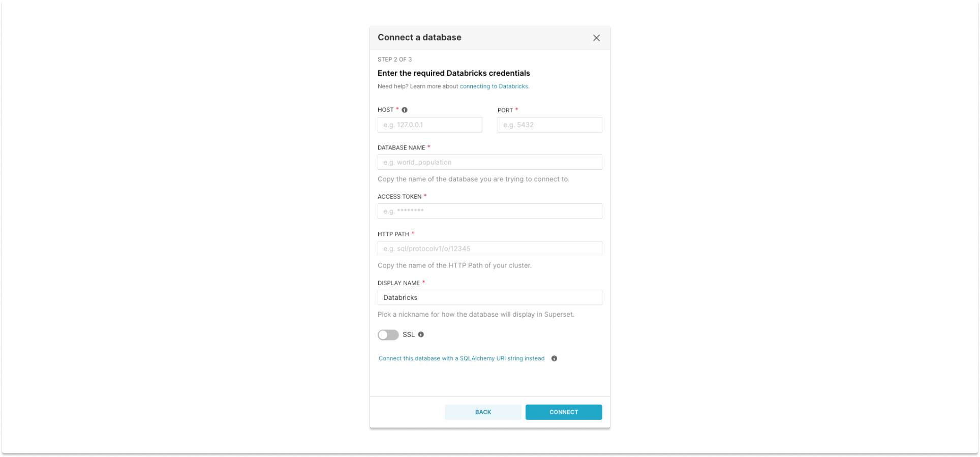Click the info icon next to HOST
Screen dimensions: 980x457
pos(404,109)
